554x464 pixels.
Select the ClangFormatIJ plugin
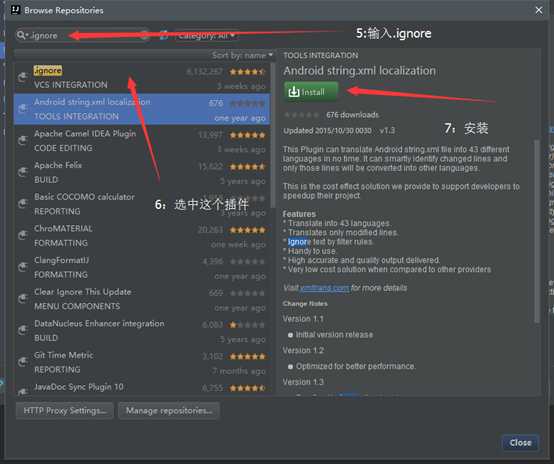pyautogui.click(x=142, y=267)
